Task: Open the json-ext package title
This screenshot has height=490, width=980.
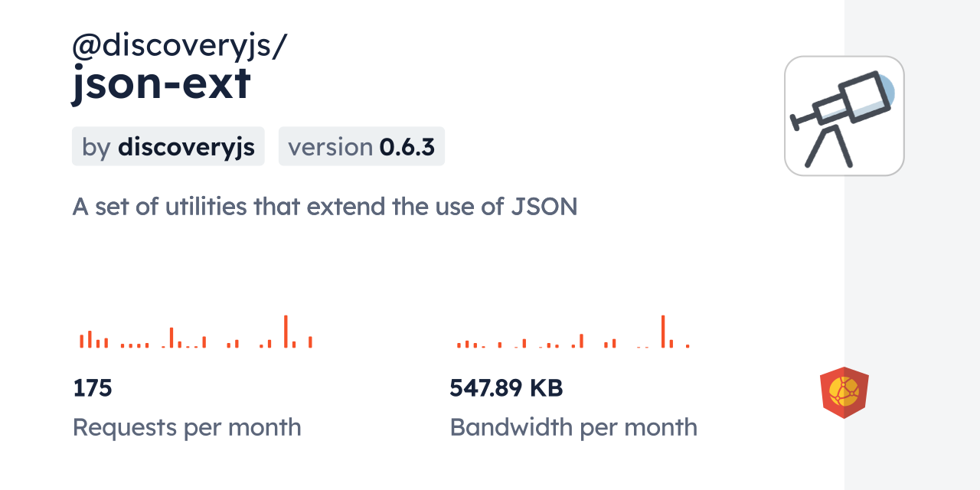Action: click(162, 84)
